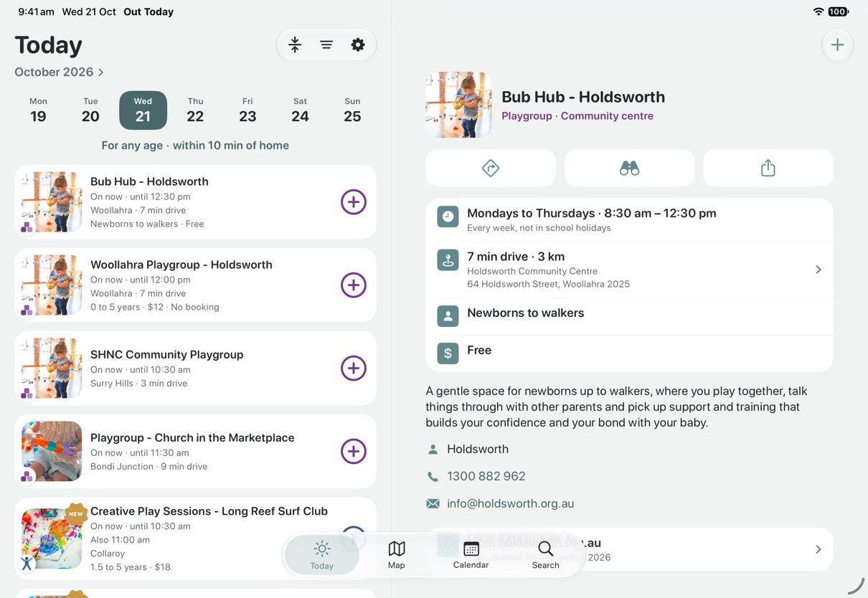Tap Playgroup · Community centre category link
The width and height of the screenshot is (868, 598).
(577, 116)
